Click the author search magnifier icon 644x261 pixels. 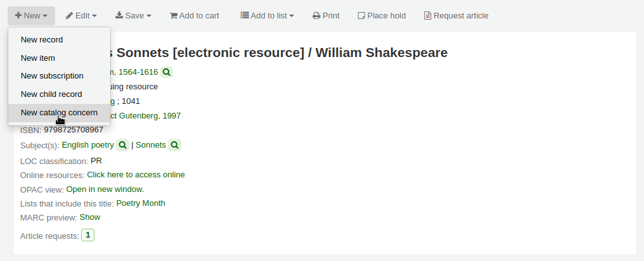point(166,72)
